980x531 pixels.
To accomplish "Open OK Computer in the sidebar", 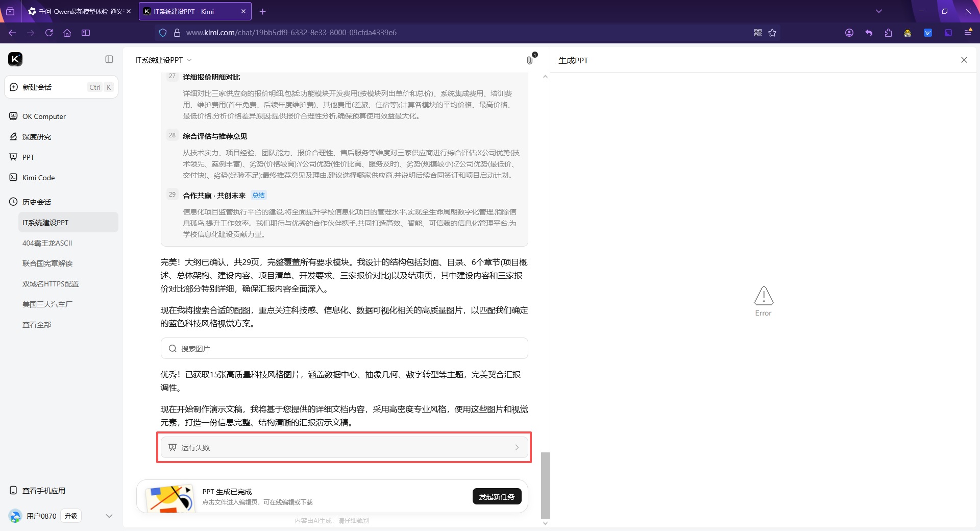I will [43, 116].
